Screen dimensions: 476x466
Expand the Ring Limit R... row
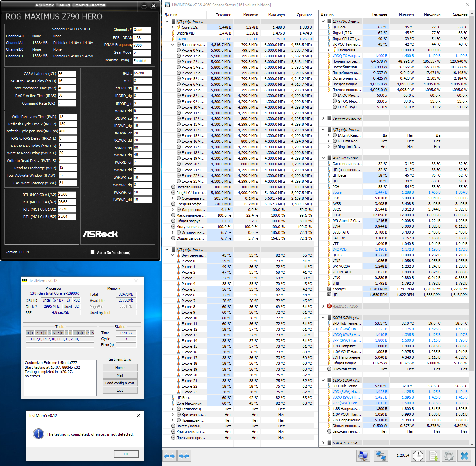(329, 147)
